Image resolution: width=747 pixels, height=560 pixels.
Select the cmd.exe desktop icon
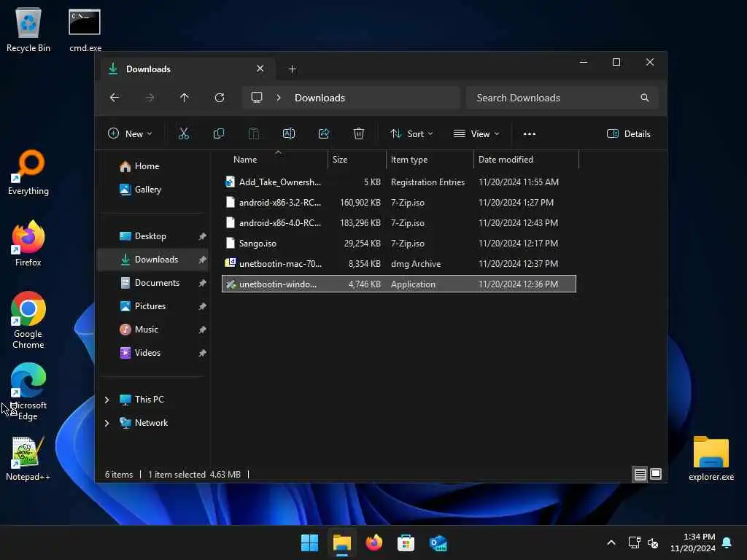tap(85, 29)
